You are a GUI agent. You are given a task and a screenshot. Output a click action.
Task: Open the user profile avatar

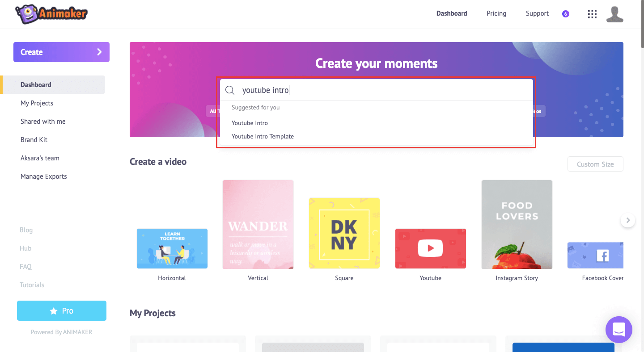[x=615, y=14]
